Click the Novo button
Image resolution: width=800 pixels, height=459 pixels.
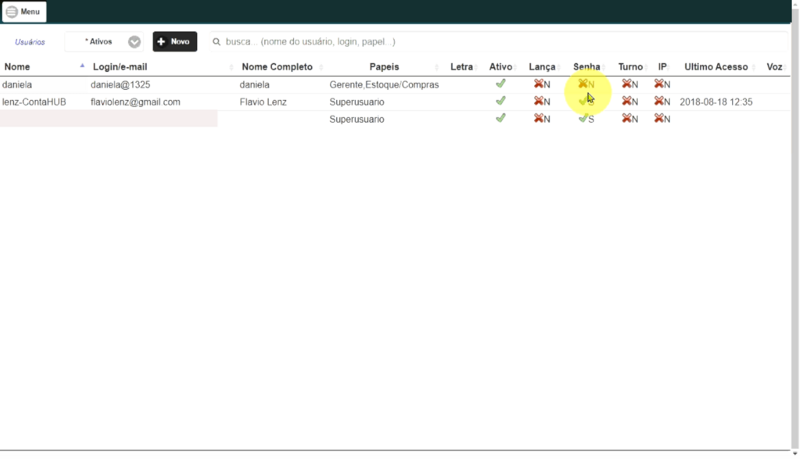(x=174, y=42)
